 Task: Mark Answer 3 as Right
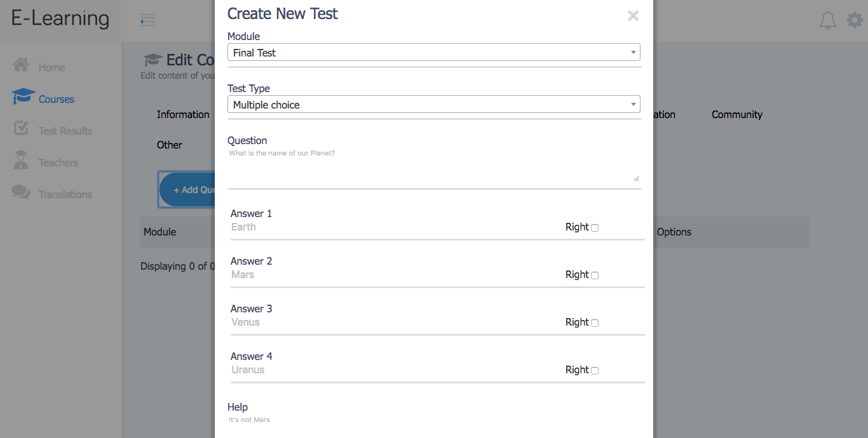pyautogui.click(x=595, y=323)
